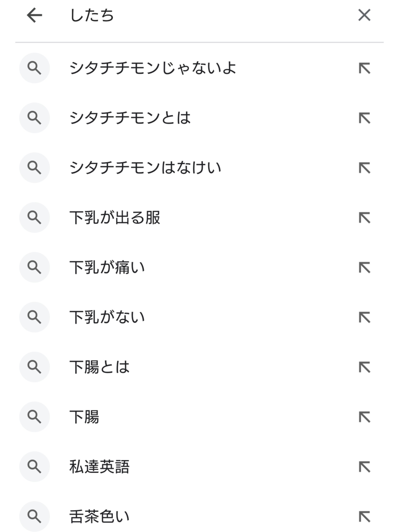This screenshot has width=399, height=532.
Task: Select suggestion シタチチモンじゃないよ
Action: (x=152, y=68)
